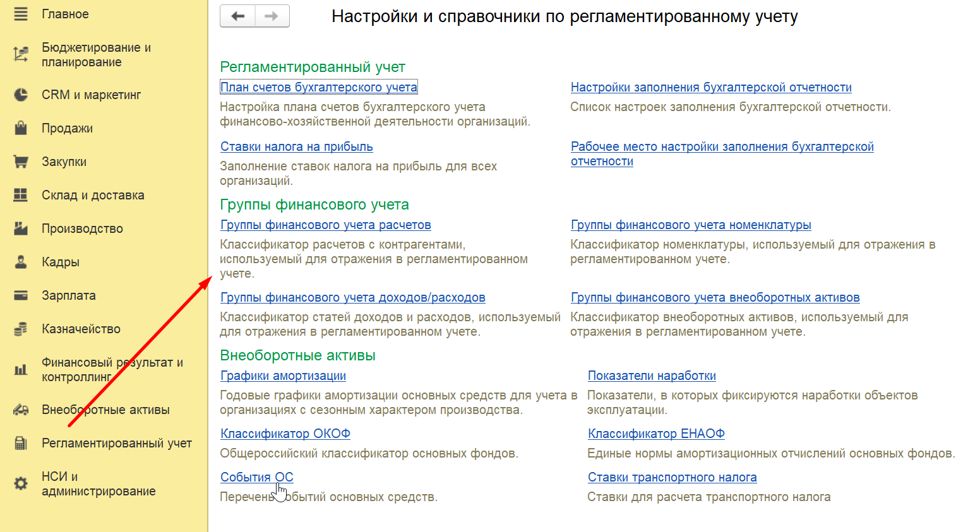The height and width of the screenshot is (532, 980).
Task: Open the Казначейство section
Action: click(81, 329)
